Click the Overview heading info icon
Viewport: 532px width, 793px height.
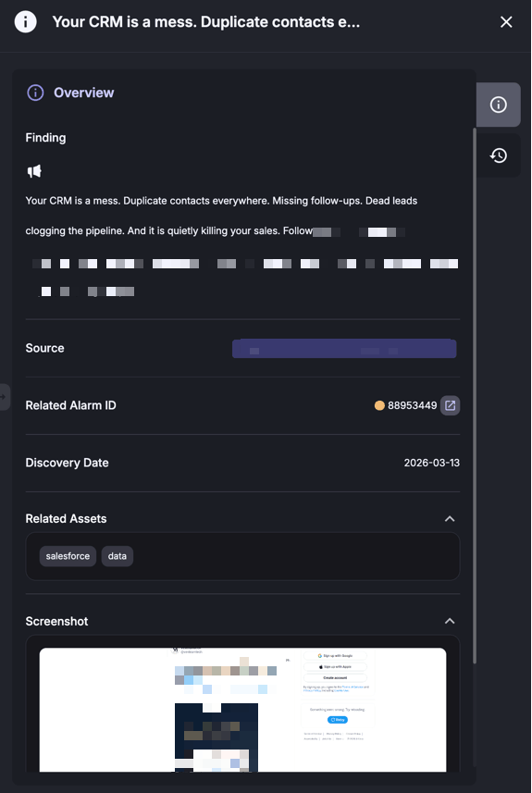pyautogui.click(x=35, y=93)
